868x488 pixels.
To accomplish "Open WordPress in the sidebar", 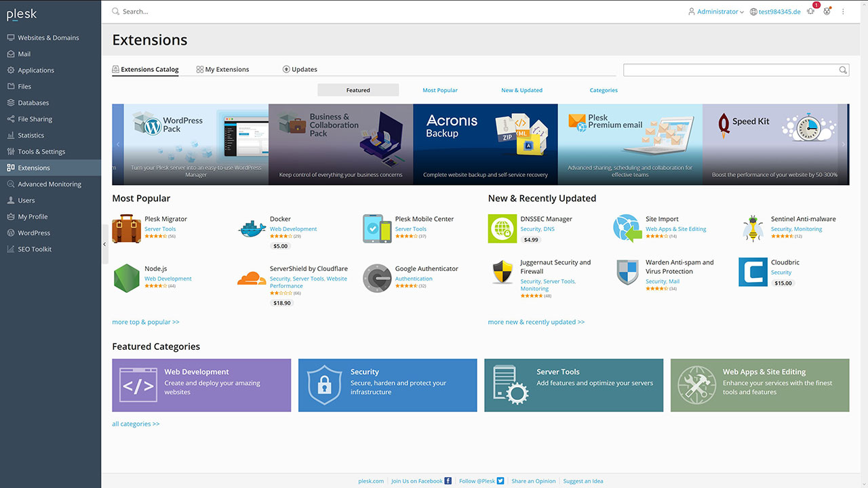I will [50, 233].
